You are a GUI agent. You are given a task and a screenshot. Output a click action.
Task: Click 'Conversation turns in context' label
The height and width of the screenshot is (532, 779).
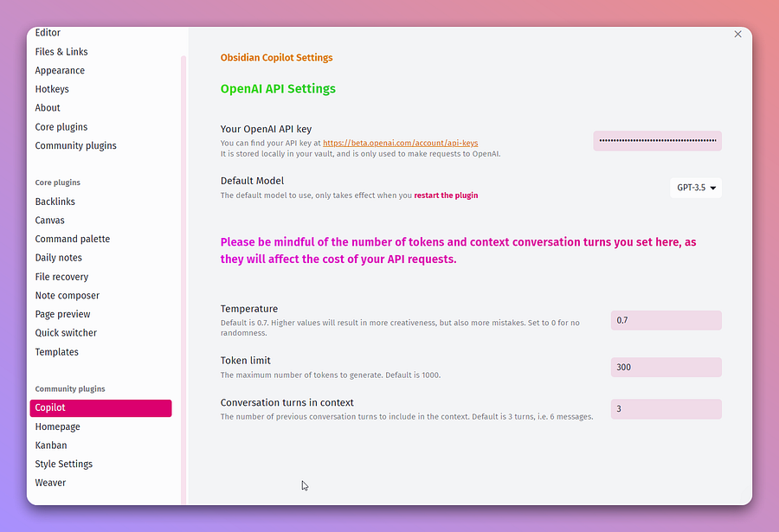(x=287, y=403)
